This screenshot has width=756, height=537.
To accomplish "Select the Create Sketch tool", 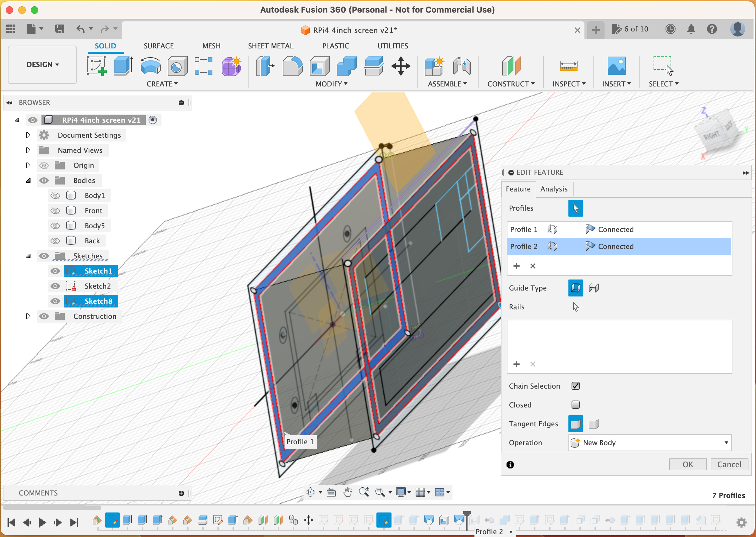I will 97,66.
